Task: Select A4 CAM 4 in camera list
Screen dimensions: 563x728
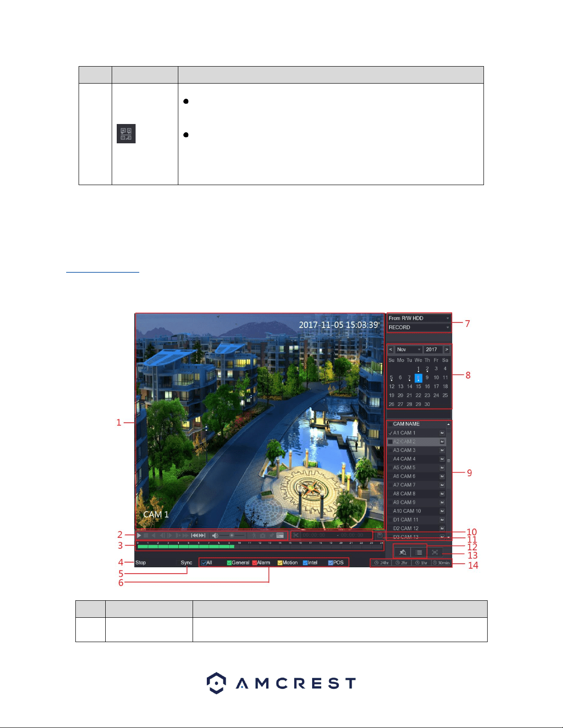Action: point(416,459)
